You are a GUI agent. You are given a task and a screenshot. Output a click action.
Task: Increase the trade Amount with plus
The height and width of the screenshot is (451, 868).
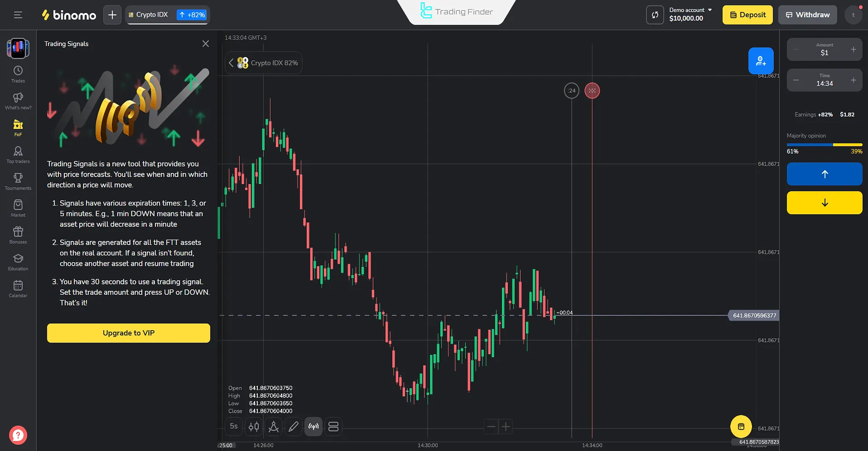coord(853,49)
